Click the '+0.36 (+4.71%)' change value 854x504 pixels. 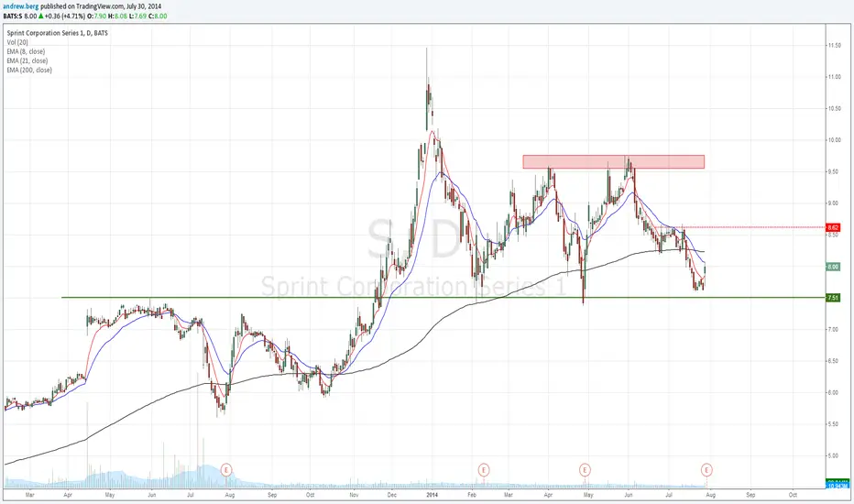[65, 16]
